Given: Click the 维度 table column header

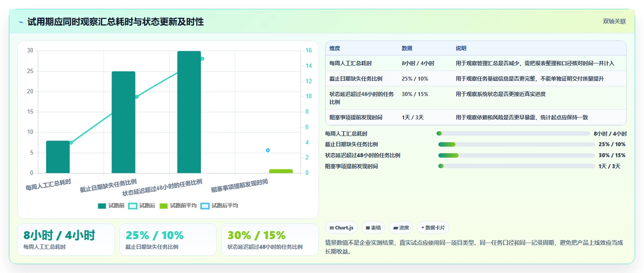Looking at the screenshot, I should point(335,48).
